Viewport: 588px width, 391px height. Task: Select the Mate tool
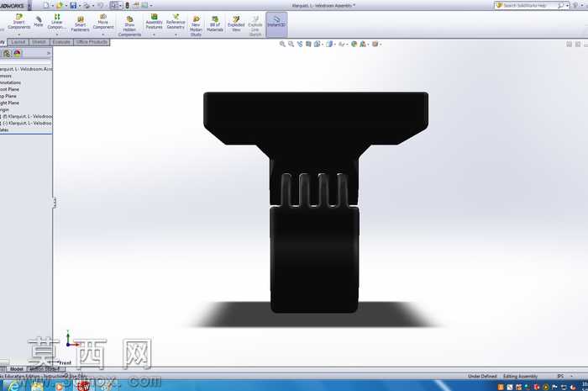39,21
